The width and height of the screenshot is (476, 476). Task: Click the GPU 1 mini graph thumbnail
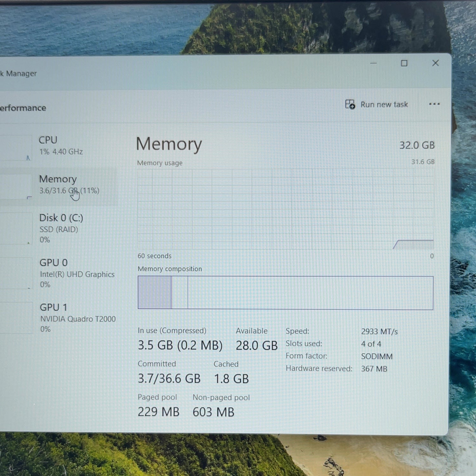[16, 318]
